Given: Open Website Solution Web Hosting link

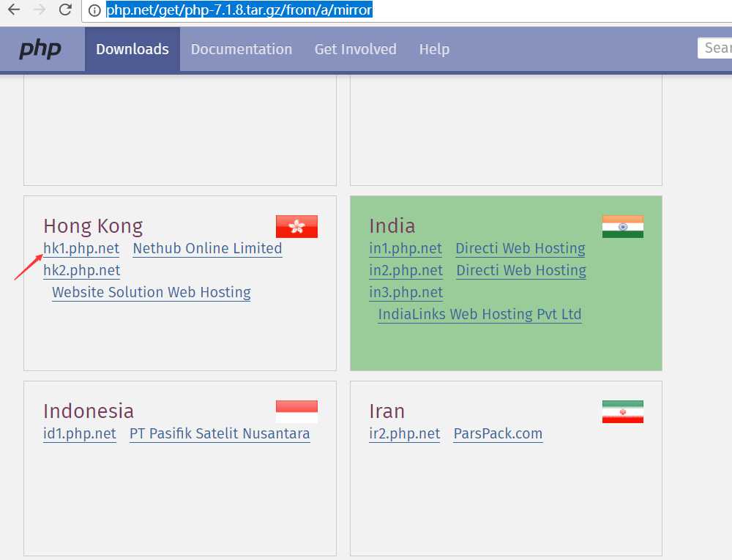Looking at the screenshot, I should point(152,292).
